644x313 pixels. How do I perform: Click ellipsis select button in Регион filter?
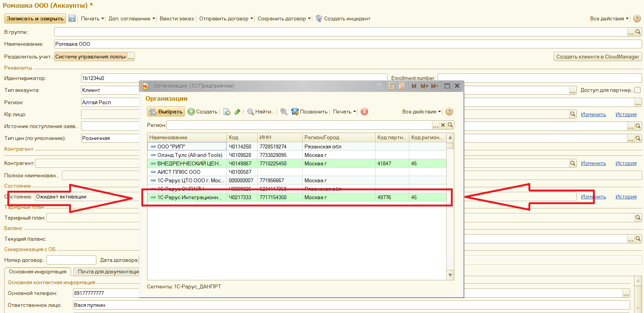(x=435, y=125)
